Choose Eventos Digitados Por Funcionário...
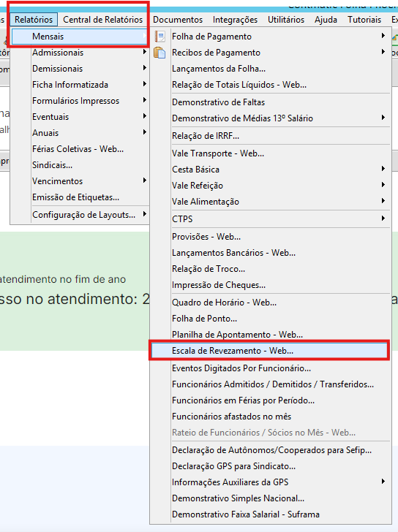Viewport: 398px width, 532px height. [271, 368]
